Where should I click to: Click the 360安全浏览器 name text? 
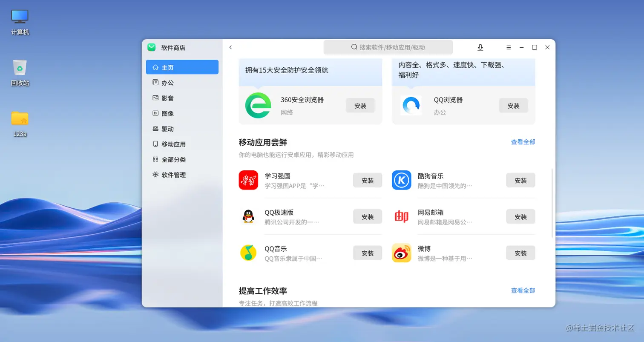tap(302, 100)
